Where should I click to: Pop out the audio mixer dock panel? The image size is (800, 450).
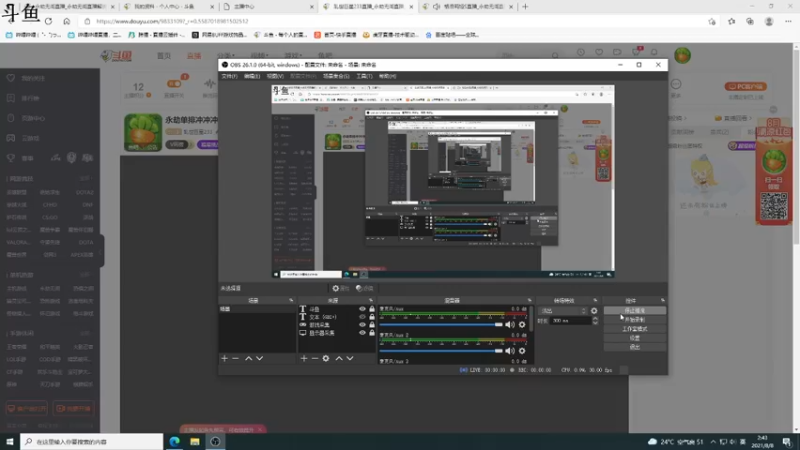pos(530,300)
